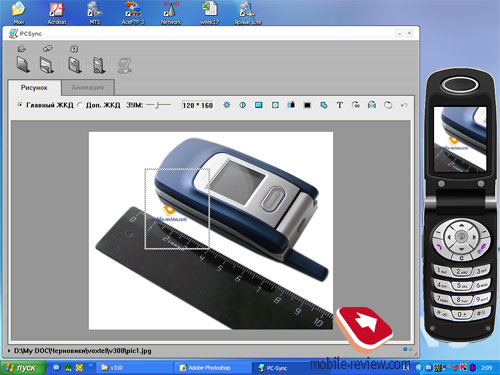Click the black rectangle fill icon
This screenshot has height=375, width=500.
(307, 105)
